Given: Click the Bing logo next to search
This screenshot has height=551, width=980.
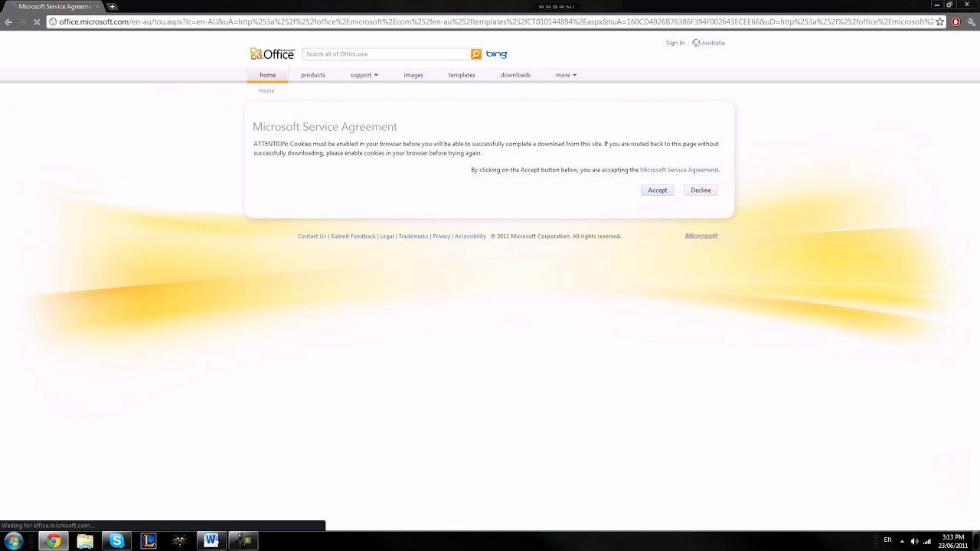Looking at the screenshot, I should [x=496, y=54].
